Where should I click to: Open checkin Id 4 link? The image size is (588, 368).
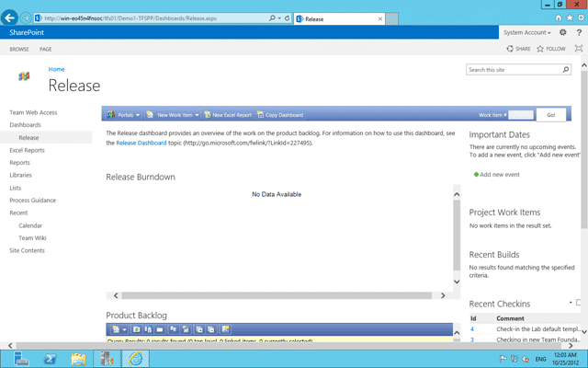pos(472,329)
